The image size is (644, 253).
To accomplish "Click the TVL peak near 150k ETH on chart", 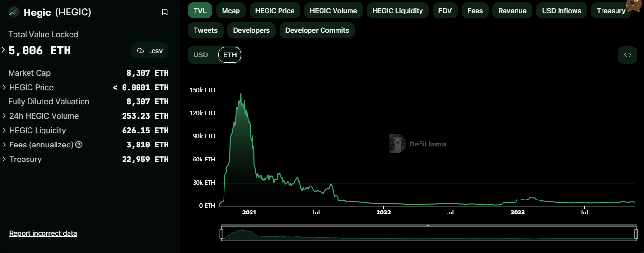I will tap(241, 94).
